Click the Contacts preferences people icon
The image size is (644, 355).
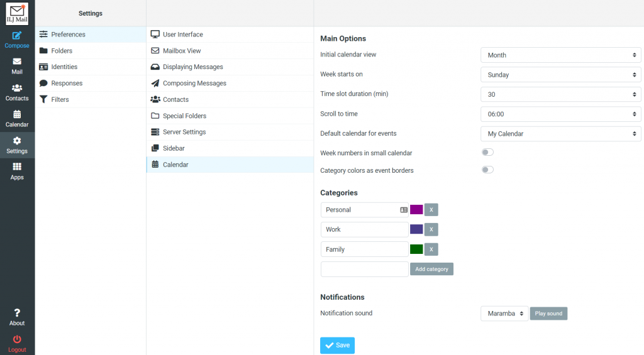pos(155,99)
